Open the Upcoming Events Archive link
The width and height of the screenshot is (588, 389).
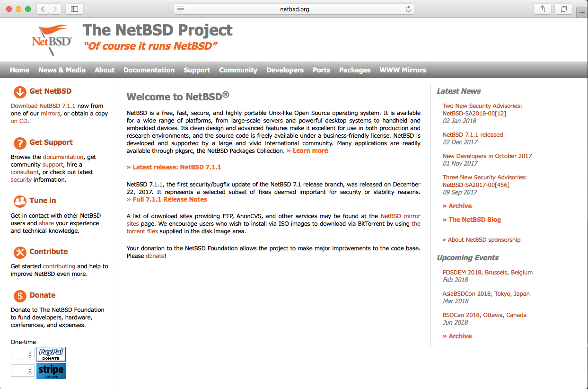457,336
